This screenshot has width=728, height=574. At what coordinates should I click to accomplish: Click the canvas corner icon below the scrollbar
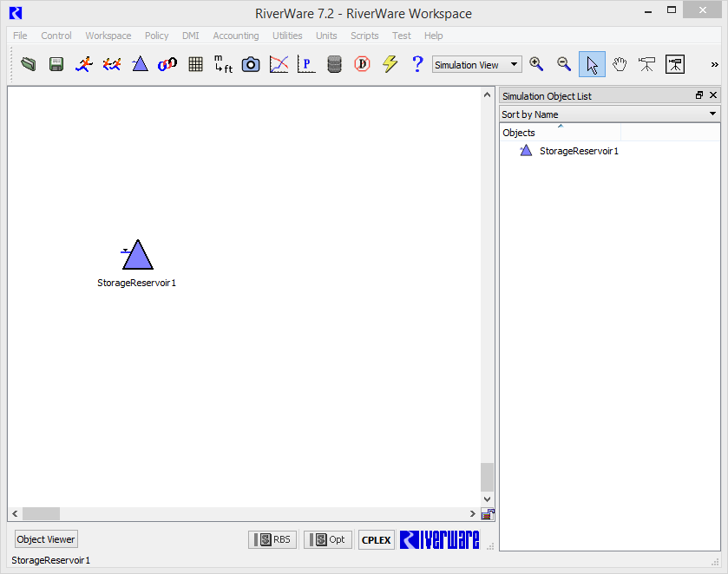point(488,513)
